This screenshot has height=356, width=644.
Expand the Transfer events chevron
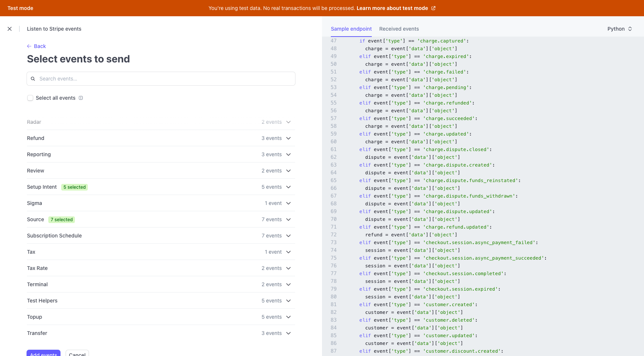[288, 333]
